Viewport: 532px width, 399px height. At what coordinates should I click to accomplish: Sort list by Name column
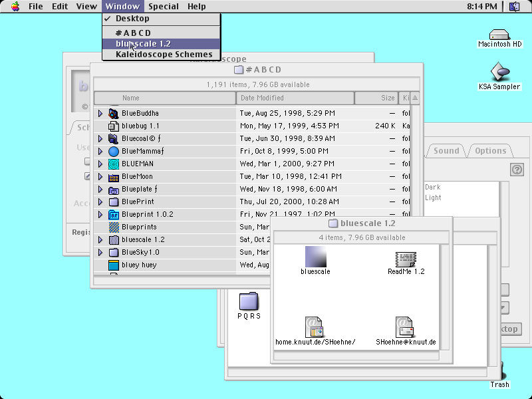coord(165,98)
